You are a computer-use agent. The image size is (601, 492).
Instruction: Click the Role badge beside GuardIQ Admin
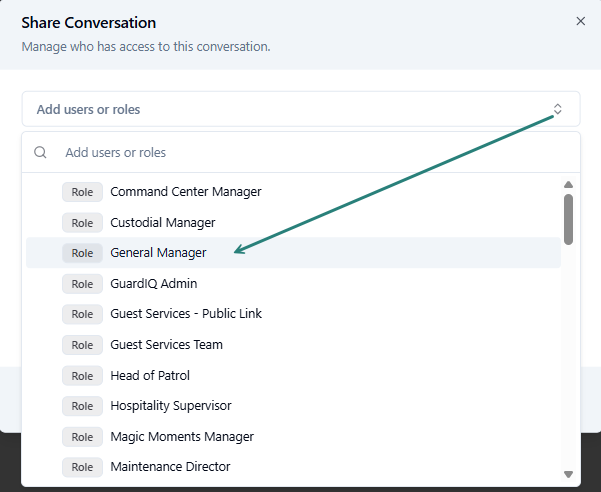[82, 284]
